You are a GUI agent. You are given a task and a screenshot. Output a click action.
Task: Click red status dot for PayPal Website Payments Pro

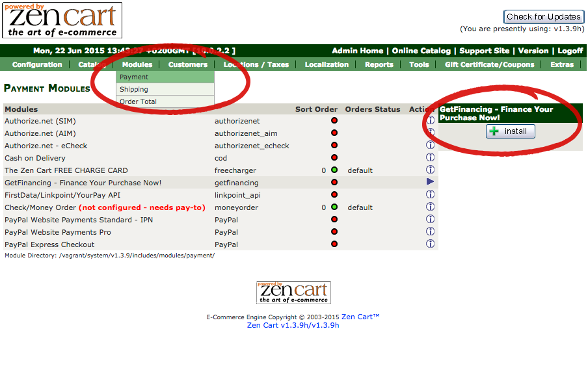(334, 231)
